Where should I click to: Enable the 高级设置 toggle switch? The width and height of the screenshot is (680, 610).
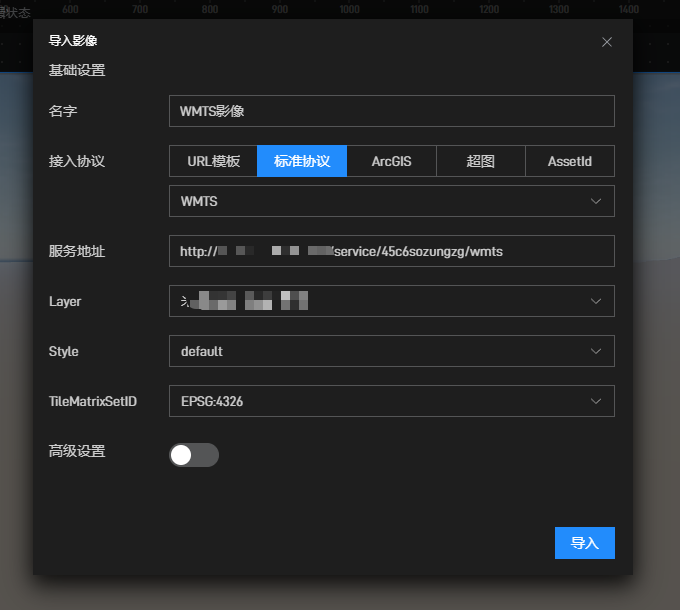(194, 455)
